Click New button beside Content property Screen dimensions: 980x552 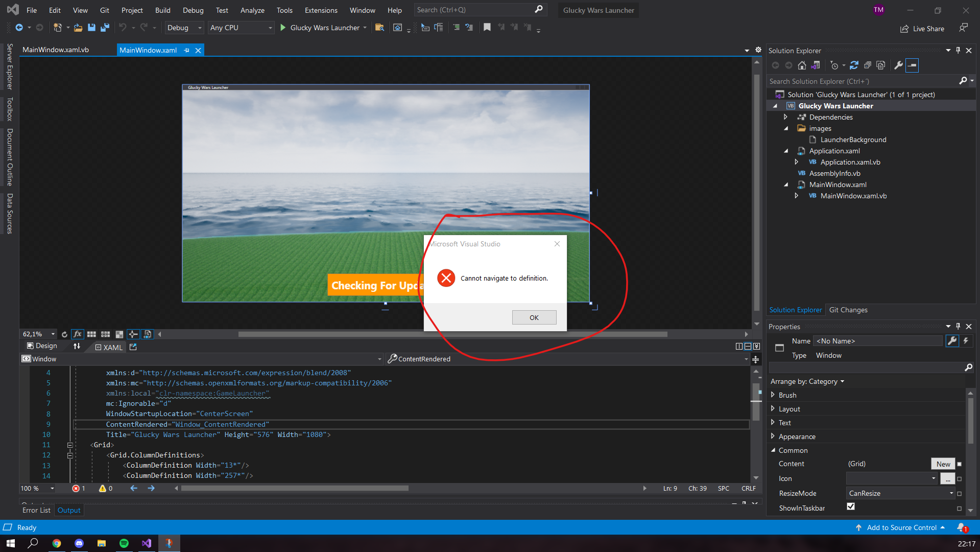pos(943,464)
